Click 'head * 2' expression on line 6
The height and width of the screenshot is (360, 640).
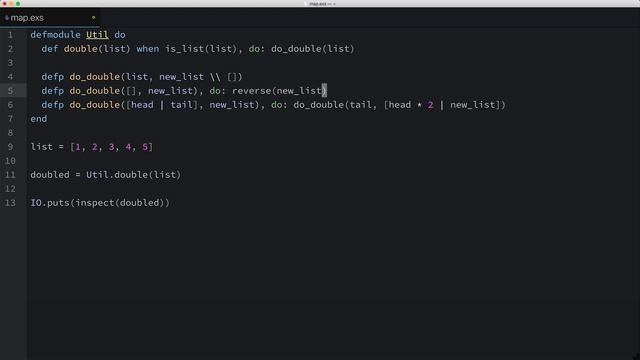point(411,105)
